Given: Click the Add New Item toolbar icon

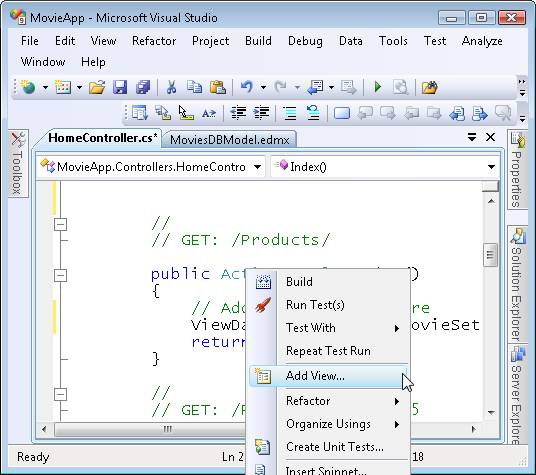Looking at the screenshot, I should tap(63, 88).
